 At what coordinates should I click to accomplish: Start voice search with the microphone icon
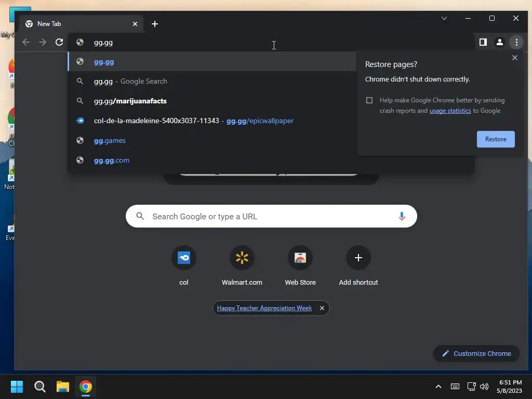coord(402,216)
